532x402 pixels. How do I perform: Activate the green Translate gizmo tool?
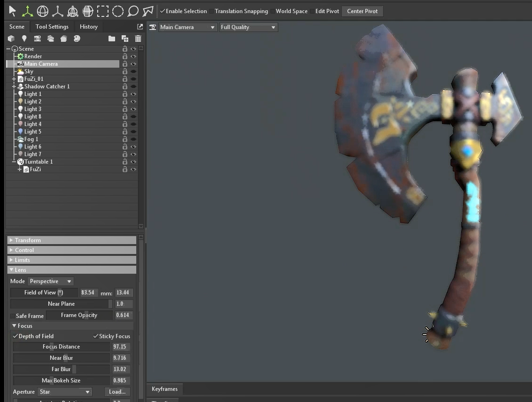pyautogui.click(x=27, y=11)
